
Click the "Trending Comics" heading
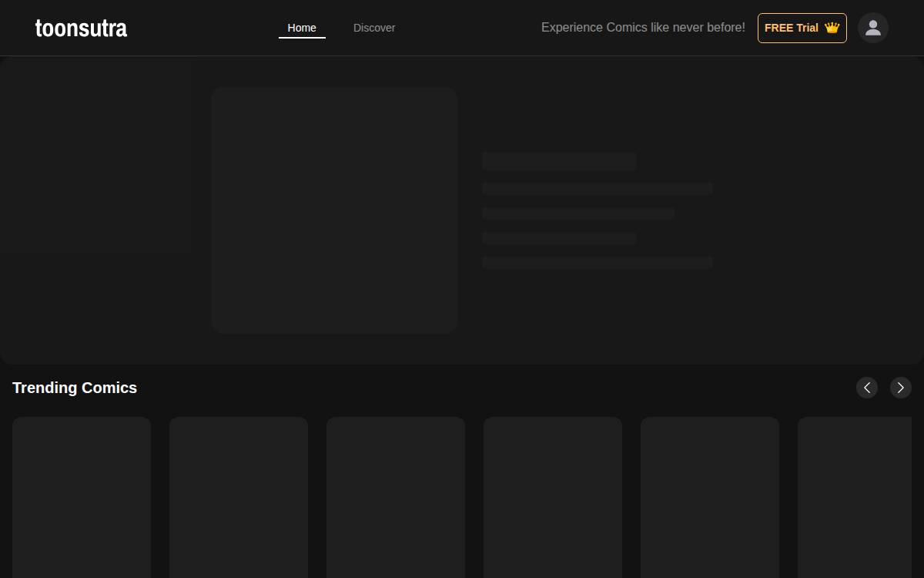point(75,388)
